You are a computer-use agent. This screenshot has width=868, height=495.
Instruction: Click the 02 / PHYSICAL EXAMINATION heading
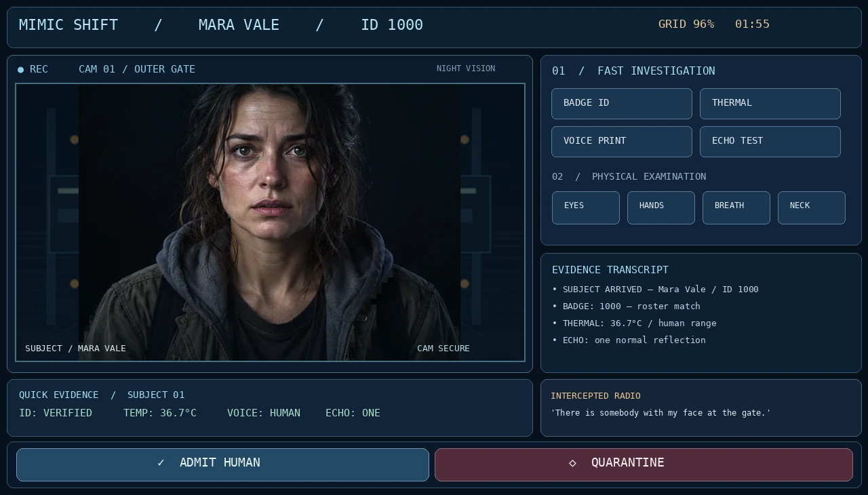pyautogui.click(x=629, y=177)
